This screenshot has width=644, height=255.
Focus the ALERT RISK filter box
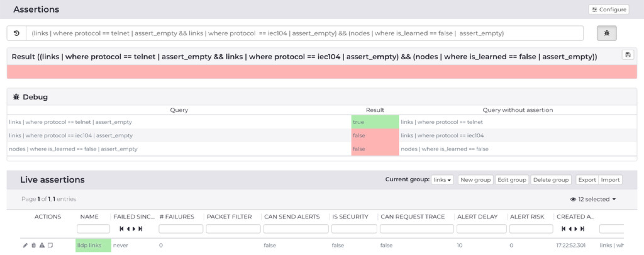(x=531, y=229)
